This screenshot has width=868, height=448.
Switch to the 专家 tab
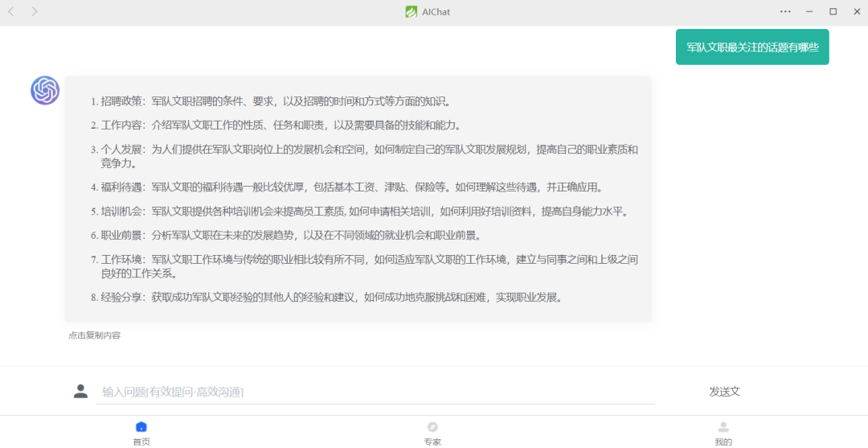432,434
